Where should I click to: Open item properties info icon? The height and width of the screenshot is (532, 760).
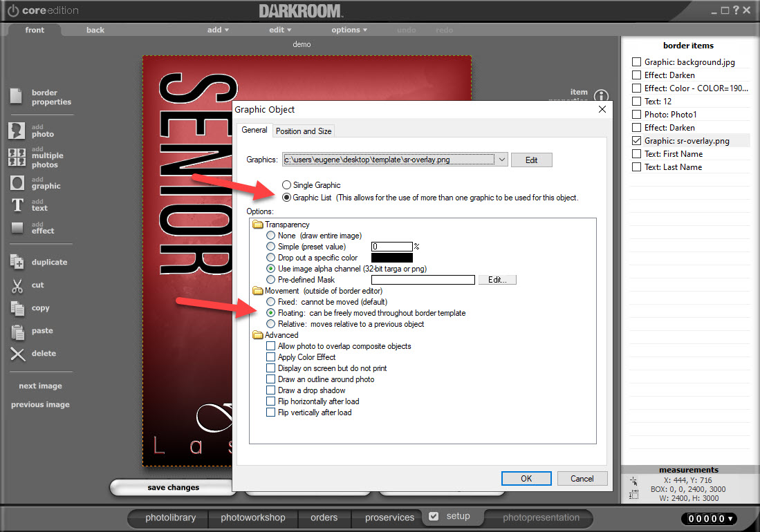[602, 97]
